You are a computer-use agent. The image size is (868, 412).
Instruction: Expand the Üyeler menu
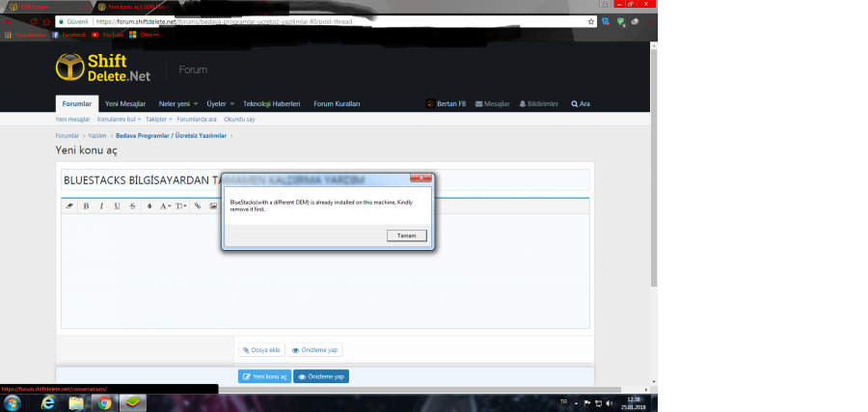pos(220,103)
